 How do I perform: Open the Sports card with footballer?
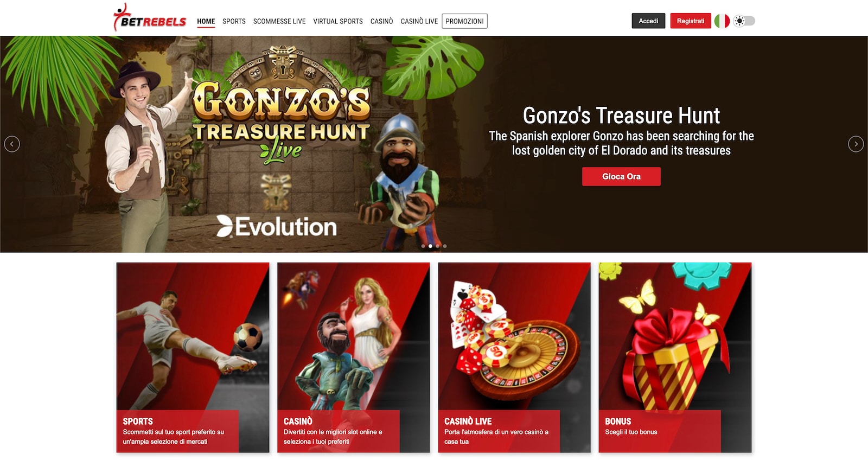[x=193, y=357]
